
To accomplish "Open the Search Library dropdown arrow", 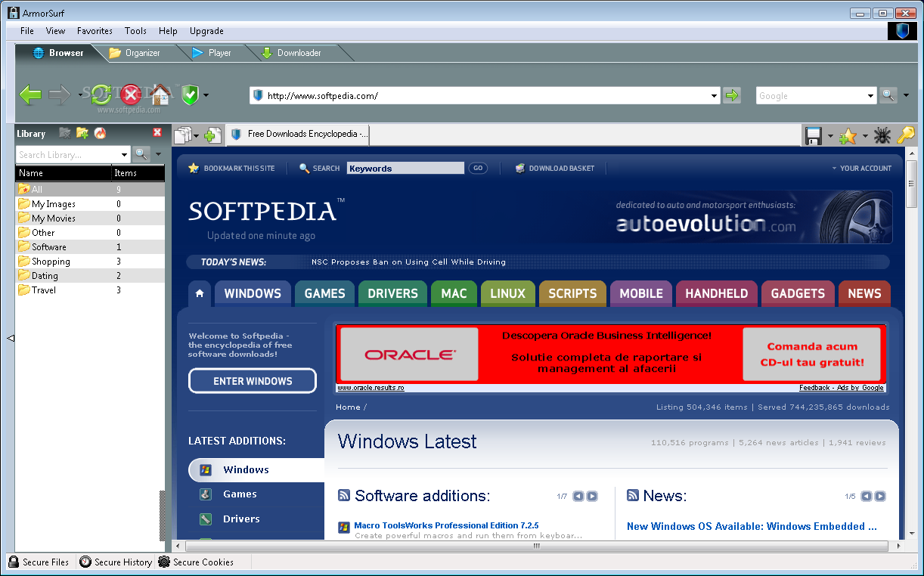I will [125, 154].
